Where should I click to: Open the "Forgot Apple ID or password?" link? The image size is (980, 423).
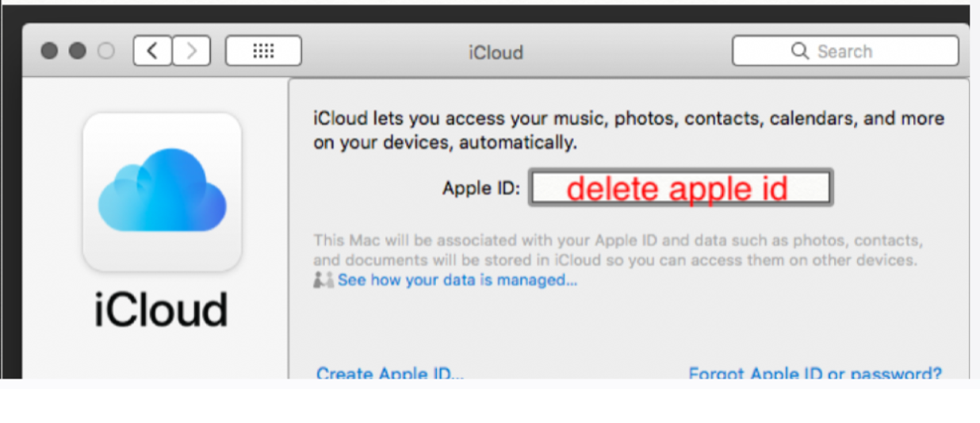tap(815, 373)
